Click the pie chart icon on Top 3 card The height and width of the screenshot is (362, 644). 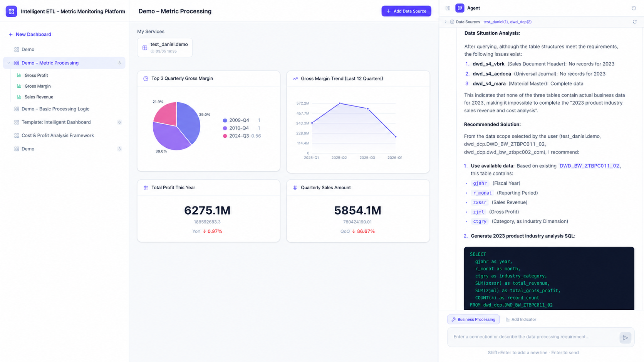tap(146, 78)
